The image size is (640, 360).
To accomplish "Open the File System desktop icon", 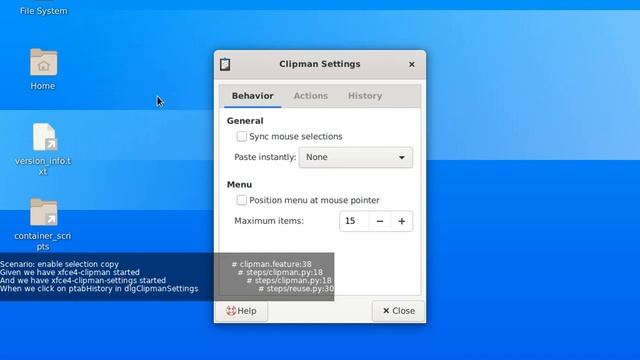I will (43, 8).
